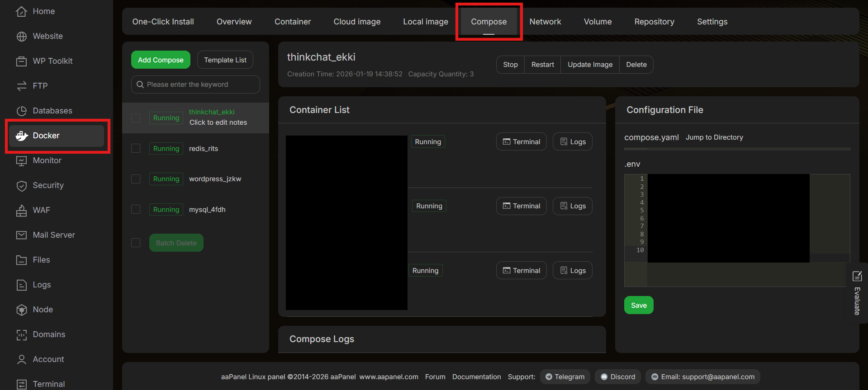The height and width of the screenshot is (390, 868).
Task: Open the www.aapanel.com footer link
Action: pos(389,377)
